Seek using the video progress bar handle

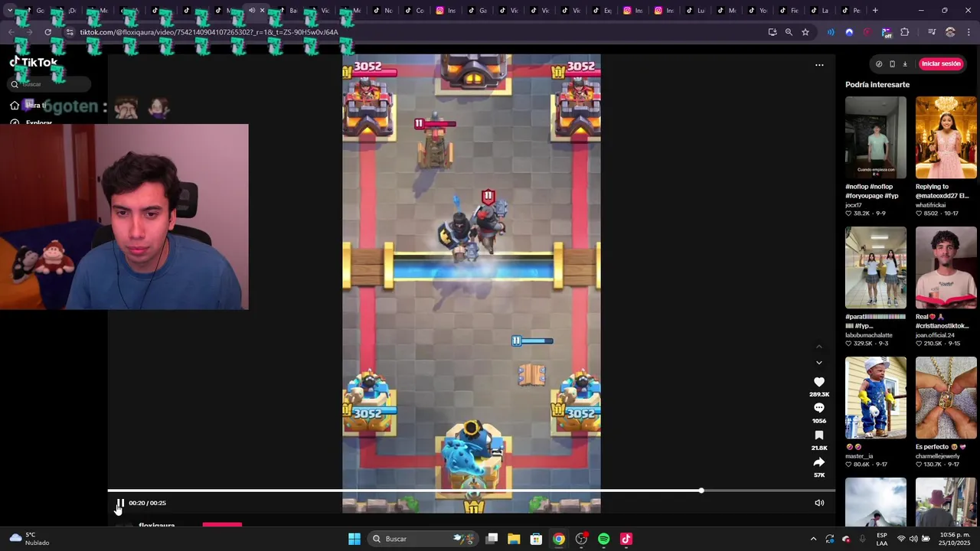pos(701,491)
